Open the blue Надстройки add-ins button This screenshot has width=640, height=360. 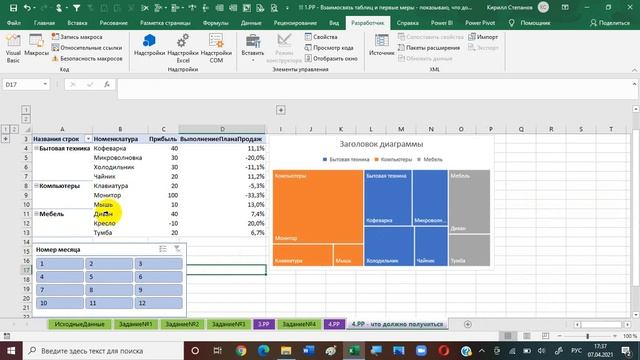[x=149, y=45]
